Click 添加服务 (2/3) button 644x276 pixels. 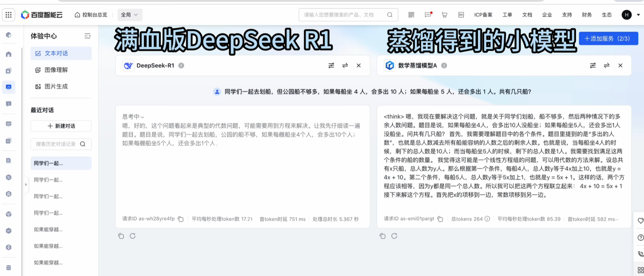tap(609, 38)
